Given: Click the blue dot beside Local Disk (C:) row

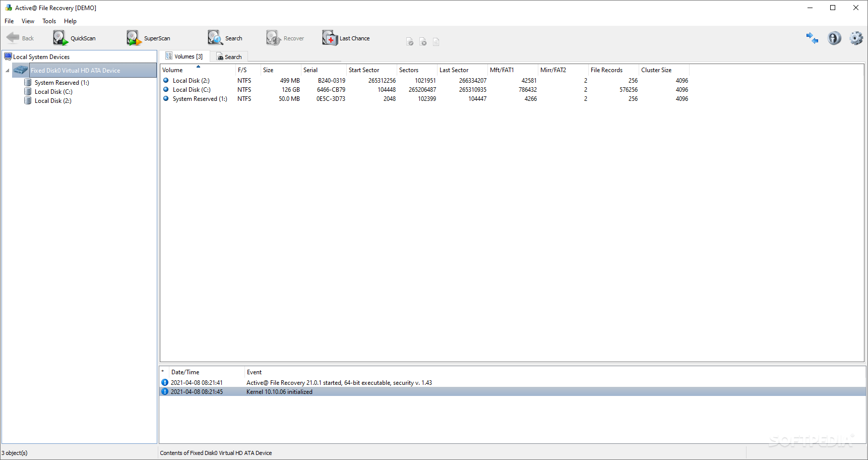Looking at the screenshot, I should click(x=166, y=89).
